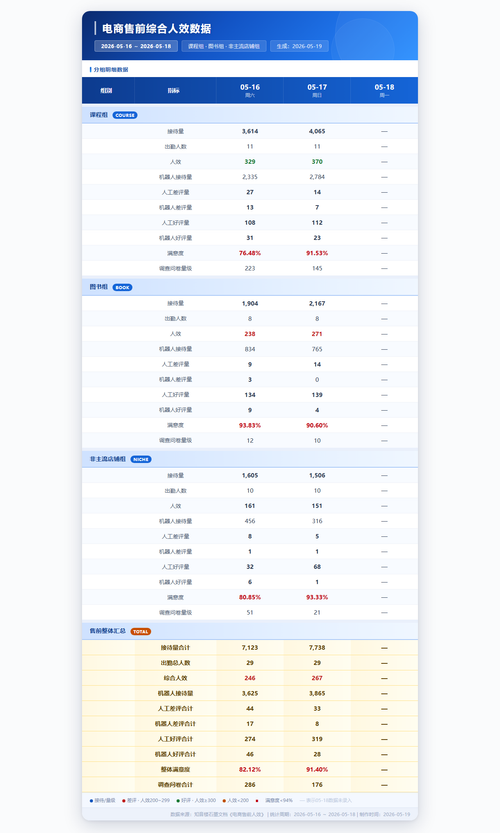Click the BOOK badge beside 图书组
The width and height of the screenshot is (500, 833).
[122, 287]
